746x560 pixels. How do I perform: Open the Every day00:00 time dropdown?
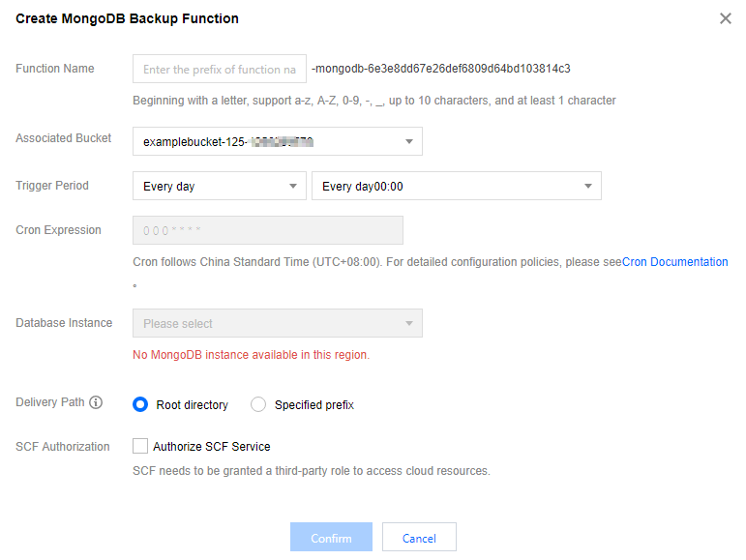(x=457, y=186)
